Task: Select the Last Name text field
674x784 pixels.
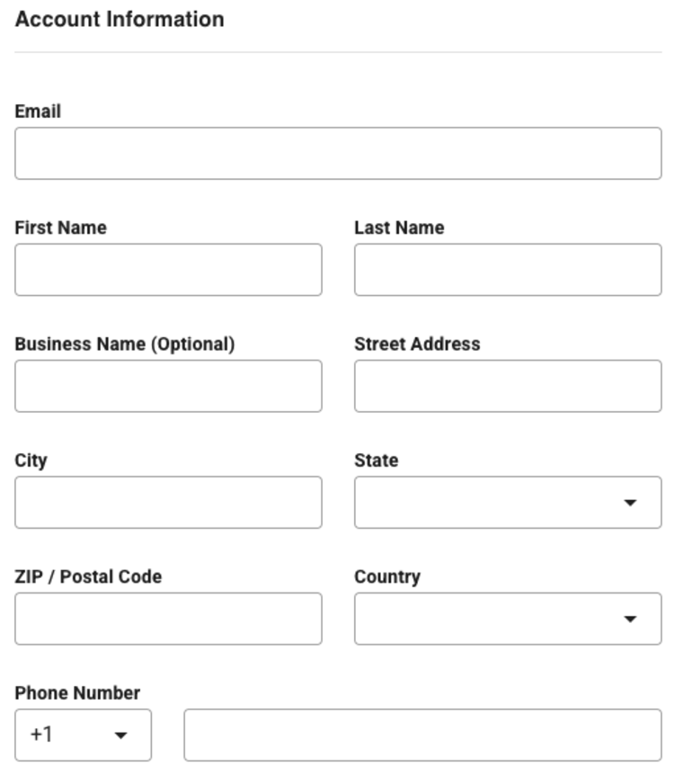Action: click(508, 270)
